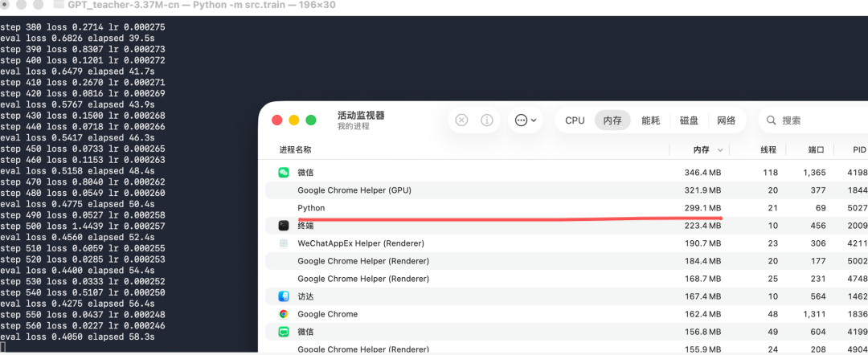Click the terminal cursor prompt at bottom
Screen dimensions: 868x355
[x=2, y=348]
